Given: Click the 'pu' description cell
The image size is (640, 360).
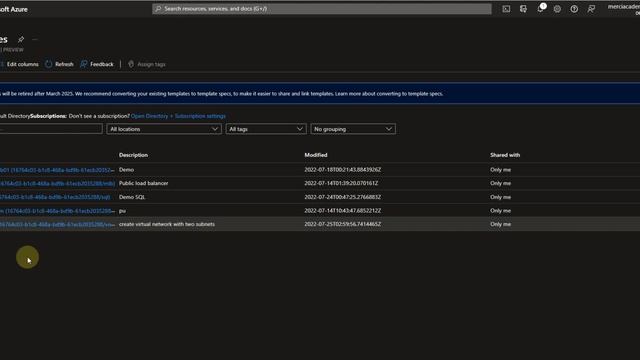Looking at the screenshot, I should click(122, 211).
